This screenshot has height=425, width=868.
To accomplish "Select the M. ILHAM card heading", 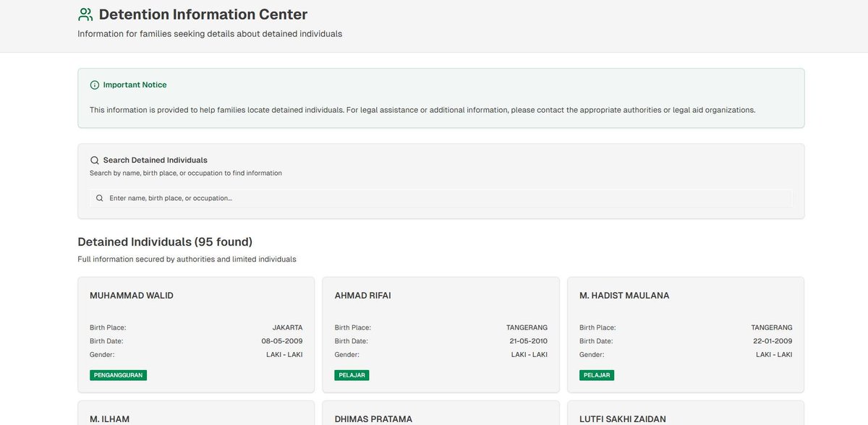I will point(109,419).
